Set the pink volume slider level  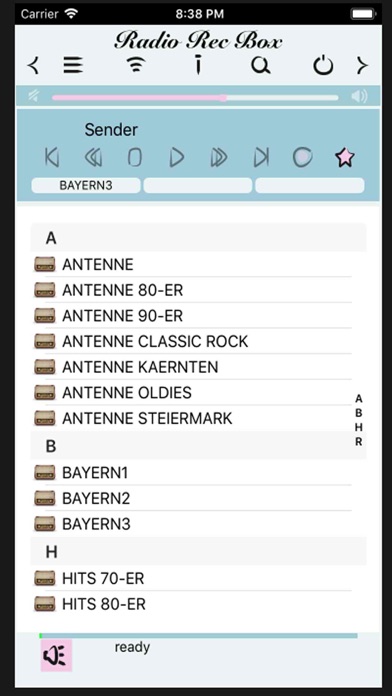(x=195, y=98)
